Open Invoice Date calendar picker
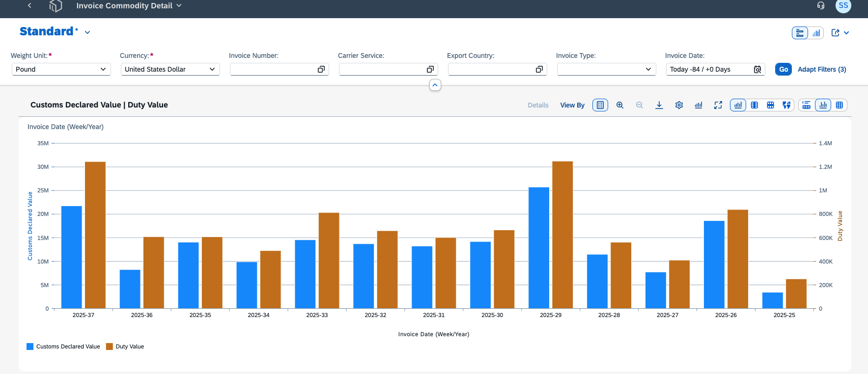 tap(757, 69)
